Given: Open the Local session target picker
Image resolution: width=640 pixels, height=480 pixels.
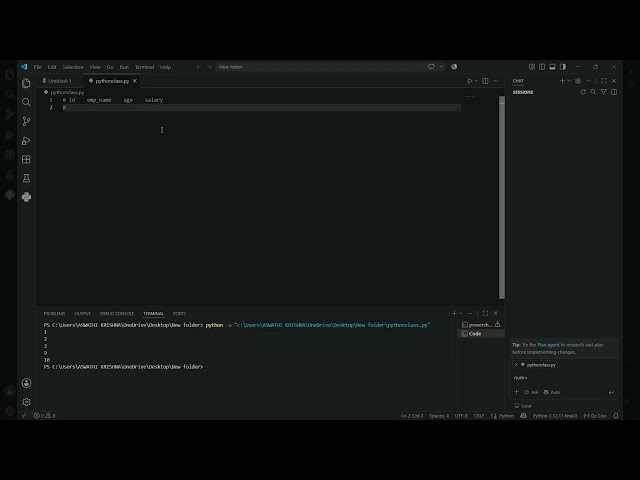Looking at the screenshot, I should (523, 406).
